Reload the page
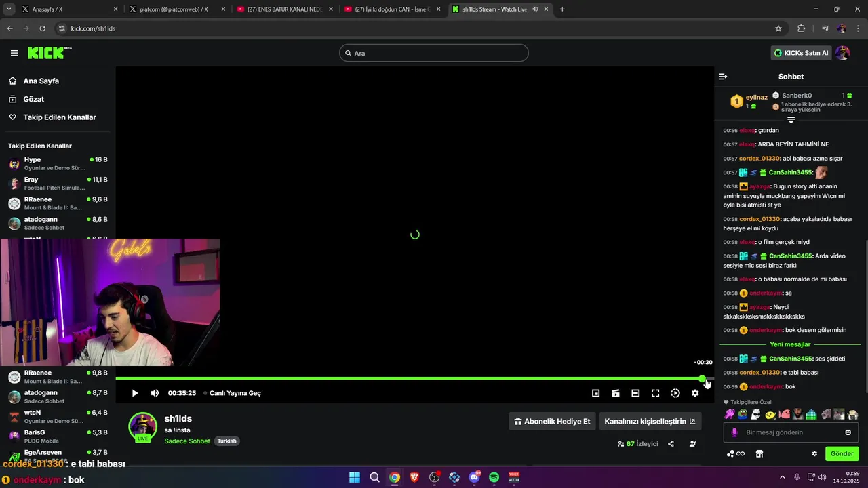The height and width of the screenshot is (488, 868). 43,28
